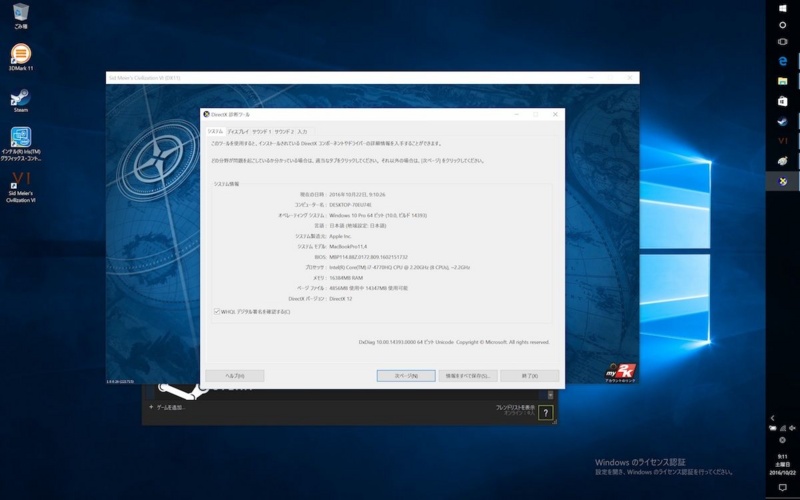
Task: Launch the 3DMark 11 desktop shortcut
Action: (20, 57)
